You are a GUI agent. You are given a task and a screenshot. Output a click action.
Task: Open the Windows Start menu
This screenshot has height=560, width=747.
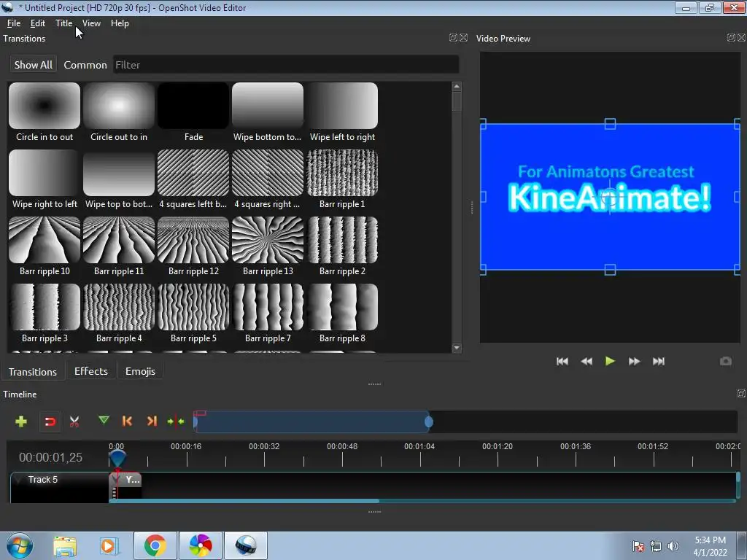pyautogui.click(x=20, y=545)
